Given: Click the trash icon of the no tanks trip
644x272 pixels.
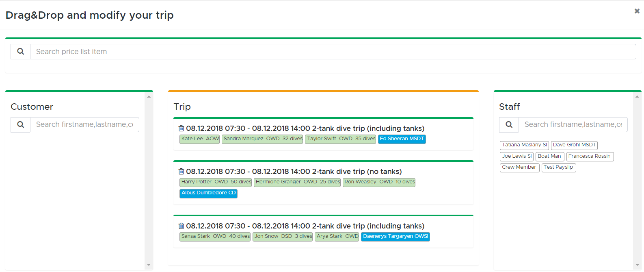Looking at the screenshot, I should pyautogui.click(x=181, y=172).
